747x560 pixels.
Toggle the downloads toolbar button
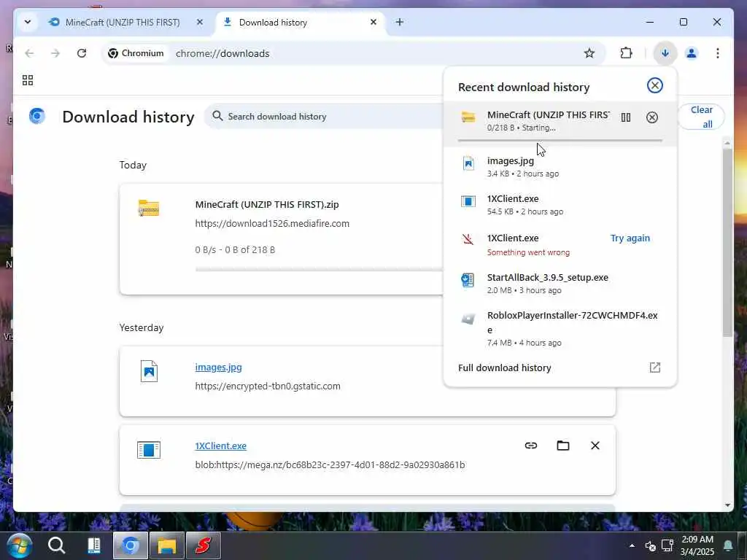(665, 53)
